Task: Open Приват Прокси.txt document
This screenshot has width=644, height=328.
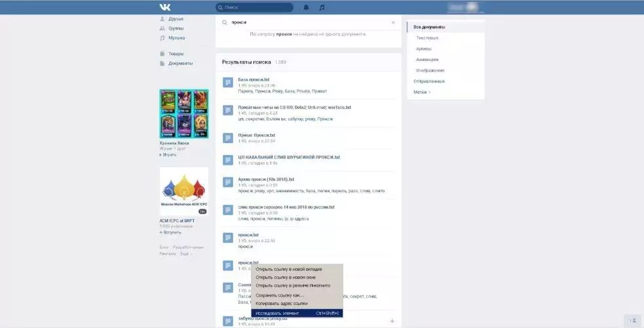Action: [x=256, y=135]
